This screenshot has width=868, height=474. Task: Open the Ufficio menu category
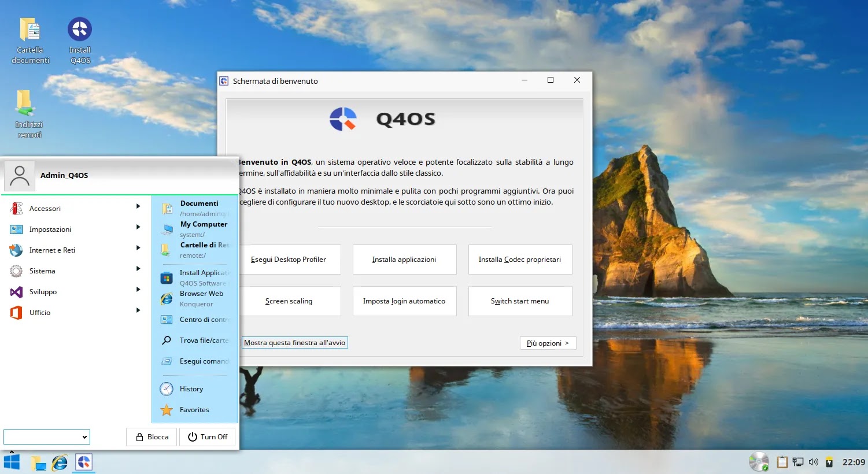point(76,313)
